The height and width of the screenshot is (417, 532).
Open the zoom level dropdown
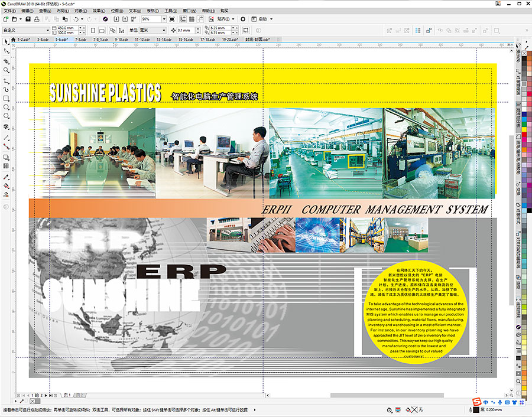click(x=163, y=19)
